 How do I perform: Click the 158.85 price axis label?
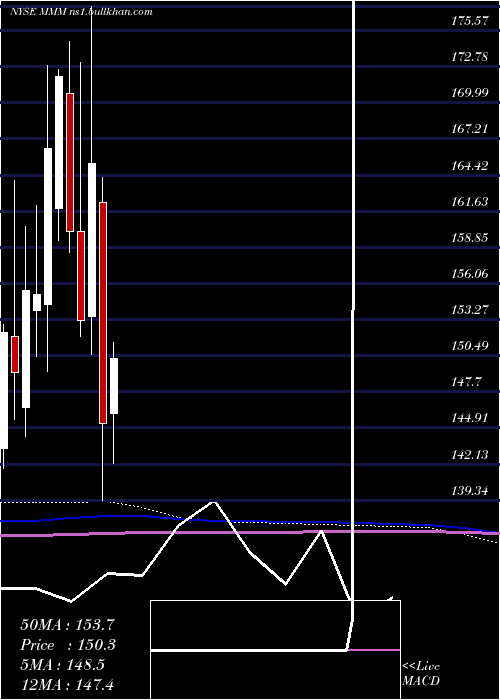[x=469, y=238]
